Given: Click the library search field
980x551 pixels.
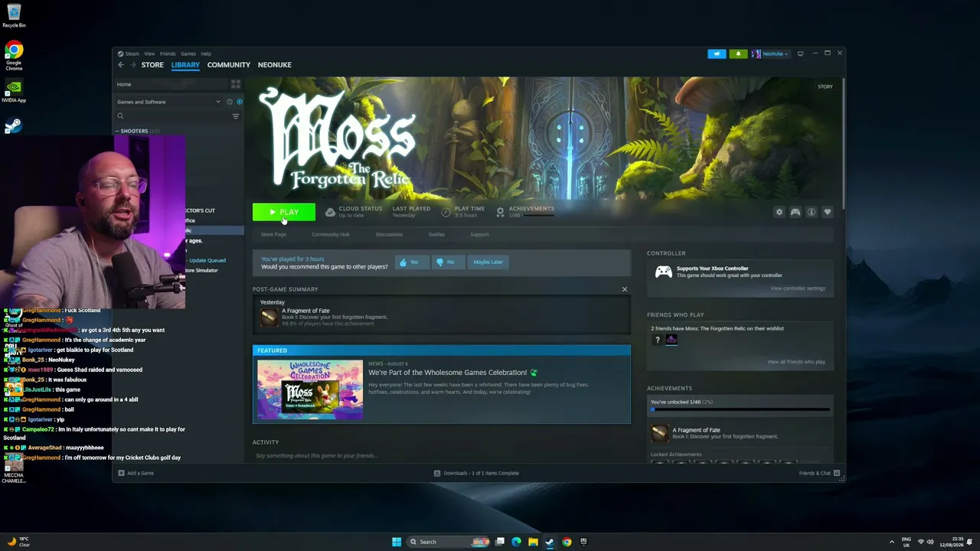Looking at the screenshot, I should pos(173,116).
